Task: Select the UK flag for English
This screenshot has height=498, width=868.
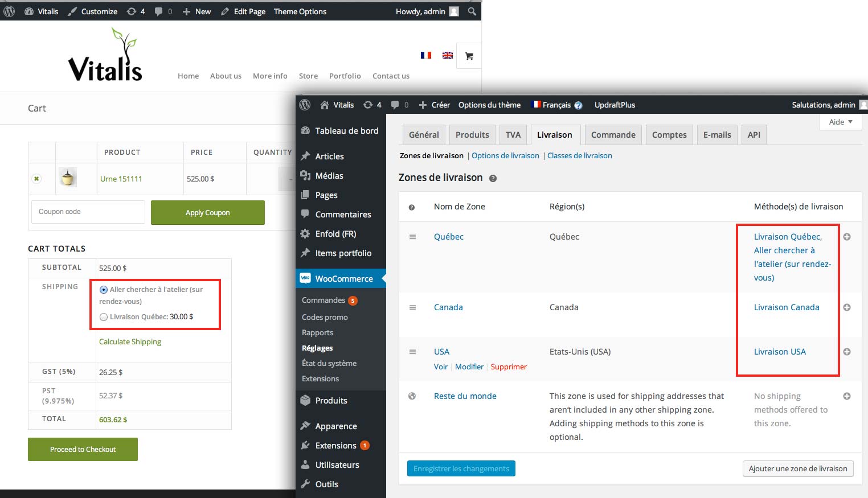Action: click(x=448, y=55)
